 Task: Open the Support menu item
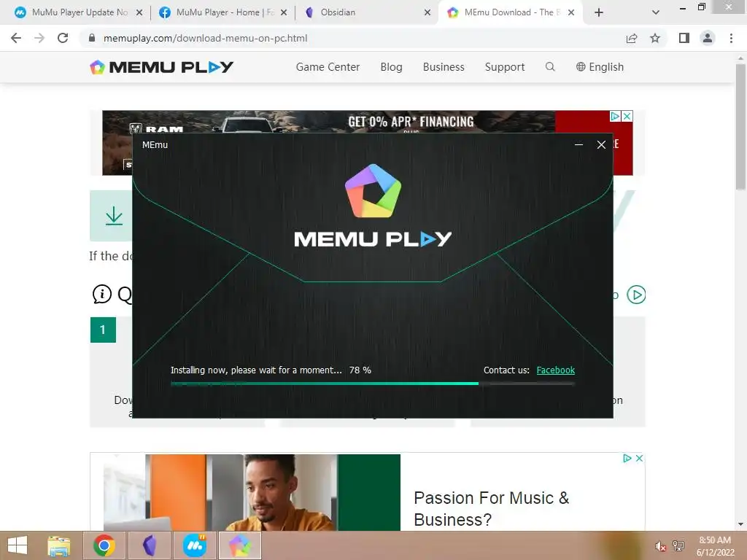[x=505, y=67]
